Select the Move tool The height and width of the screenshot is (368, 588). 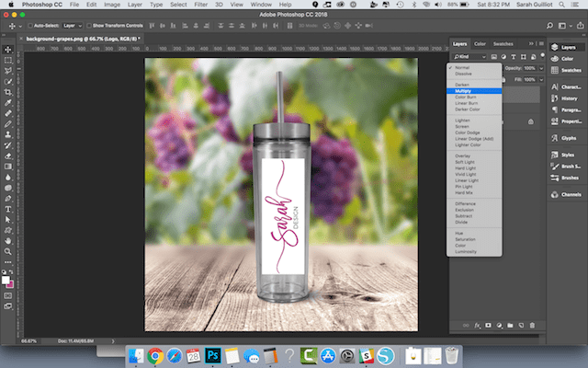[8, 48]
